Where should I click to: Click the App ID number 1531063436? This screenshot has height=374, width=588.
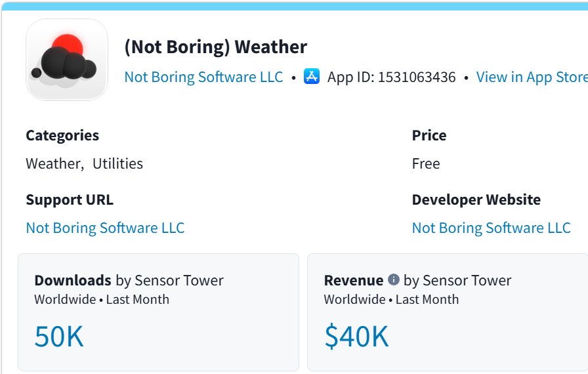tap(417, 77)
